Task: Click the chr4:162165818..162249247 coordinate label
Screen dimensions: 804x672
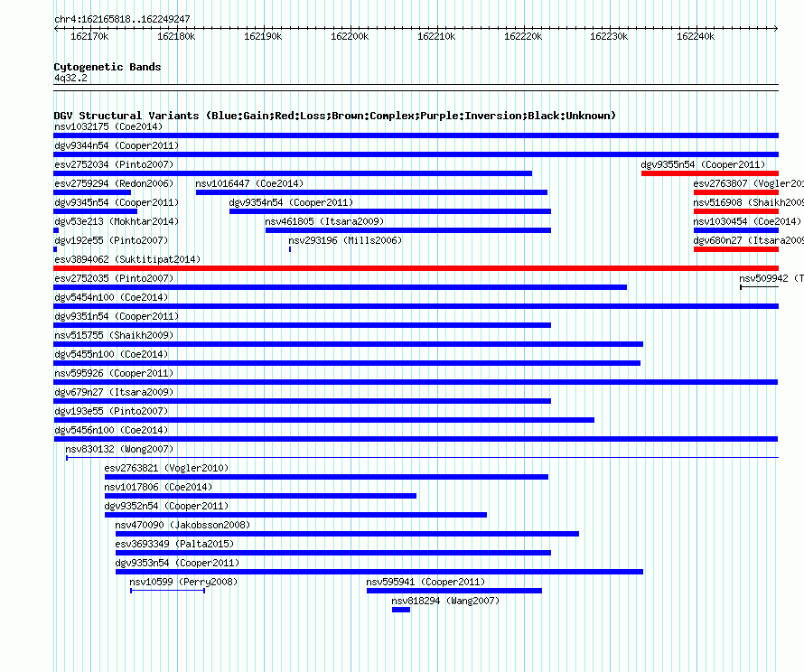Action: click(x=122, y=19)
